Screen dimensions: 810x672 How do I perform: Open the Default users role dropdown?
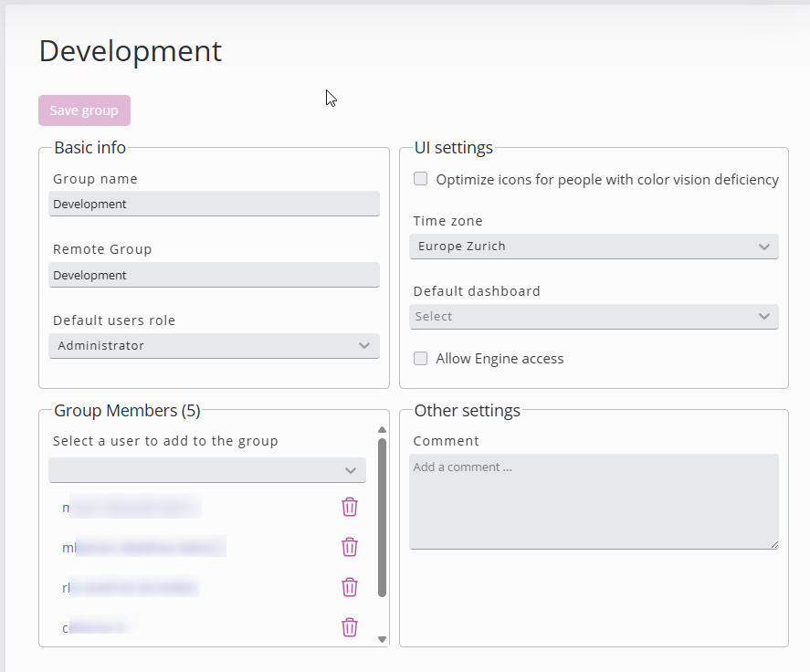[x=214, y=346]
